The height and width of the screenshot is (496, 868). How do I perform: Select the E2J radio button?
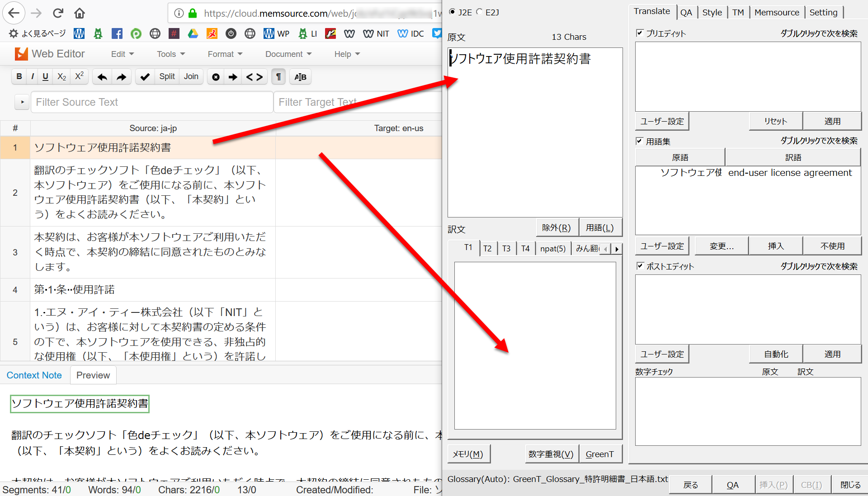[x=480, y=12]
